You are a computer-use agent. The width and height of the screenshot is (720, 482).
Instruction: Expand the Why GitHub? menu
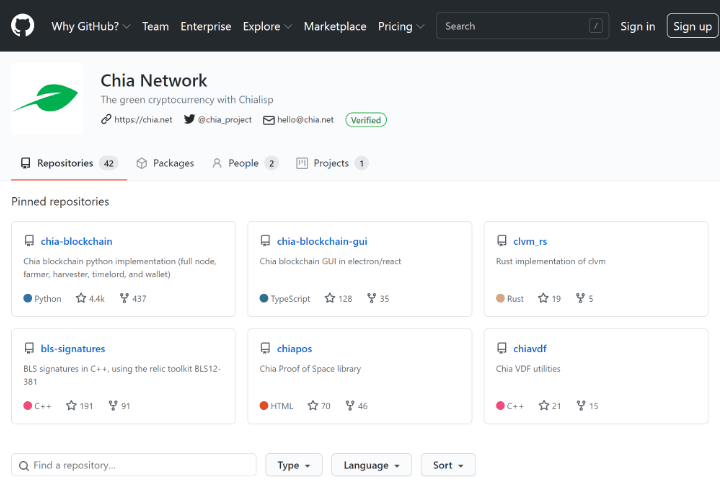[x=91, y=26]
